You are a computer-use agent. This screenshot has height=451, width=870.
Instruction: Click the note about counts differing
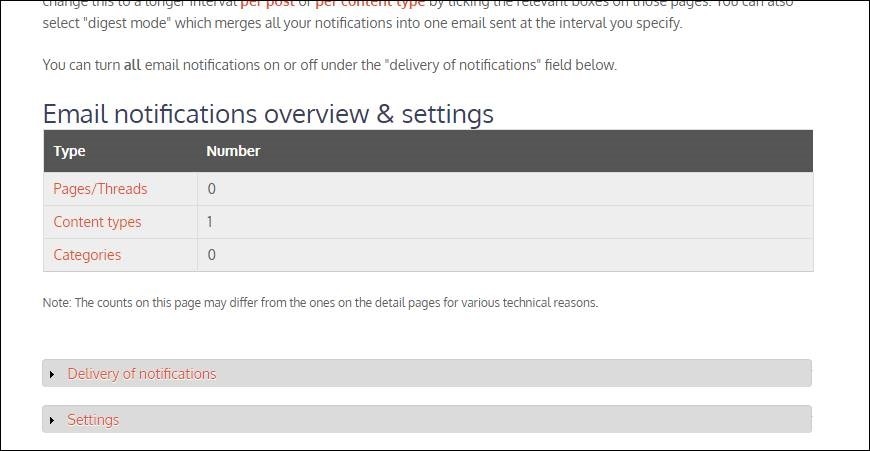click(320, 302)
